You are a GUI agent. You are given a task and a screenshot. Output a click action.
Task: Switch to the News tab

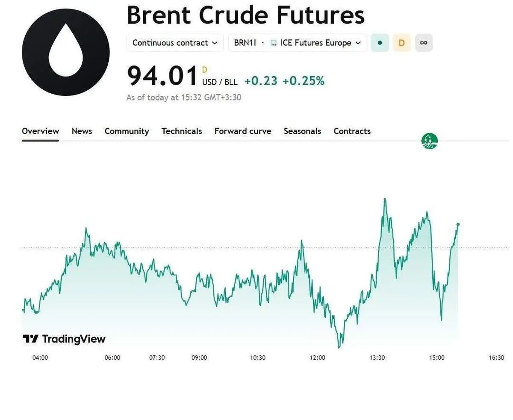pos(82,131)
